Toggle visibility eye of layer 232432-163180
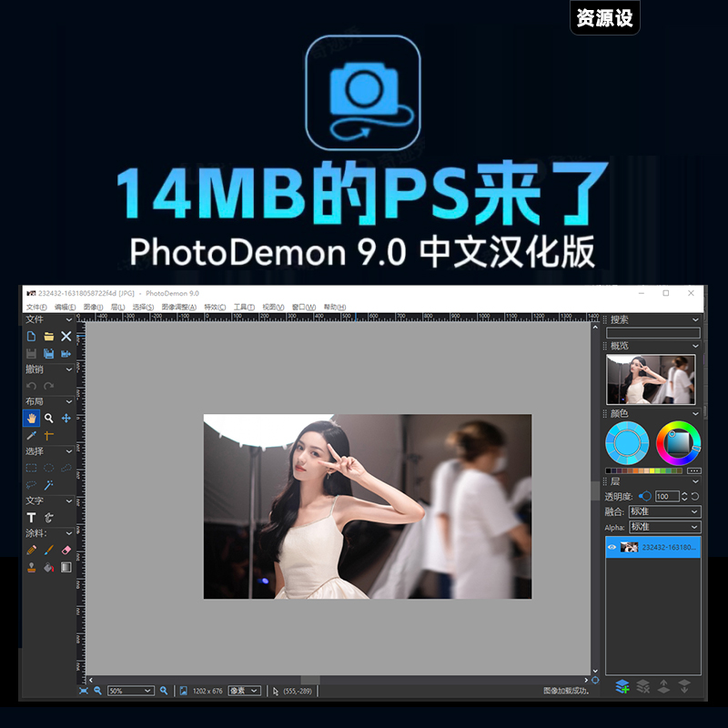Screen dimensions: 728x728 pyautogui.click(x=612, y=548)
